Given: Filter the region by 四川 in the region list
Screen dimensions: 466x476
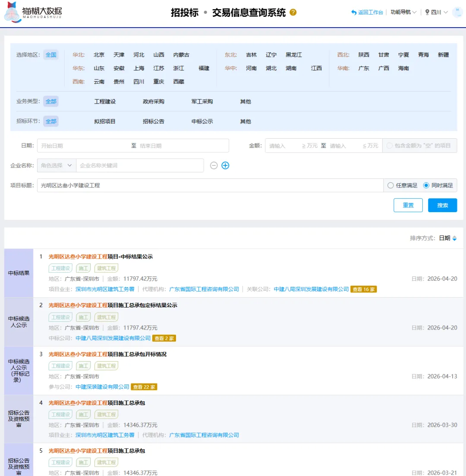Looking at the screenshot, I should [x=139, y=82].
